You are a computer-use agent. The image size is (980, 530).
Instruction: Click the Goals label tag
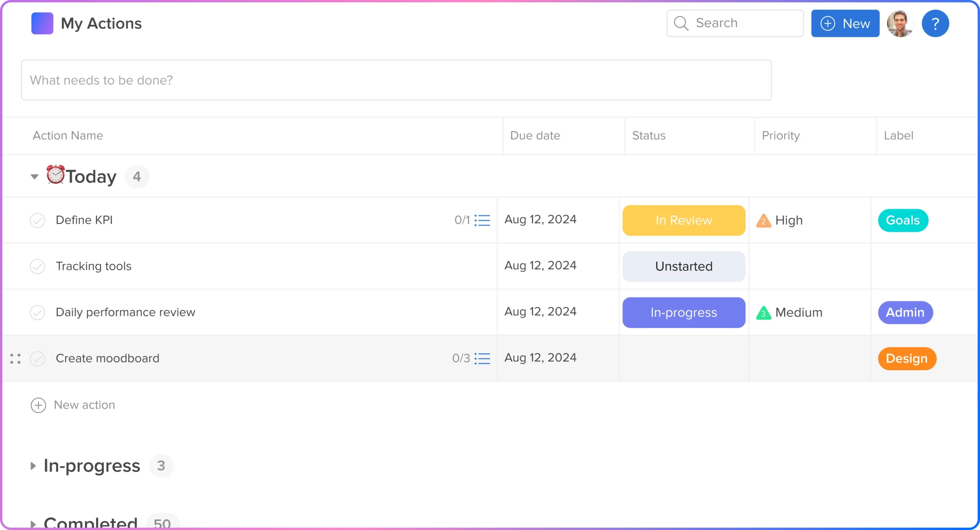point(903,220)
